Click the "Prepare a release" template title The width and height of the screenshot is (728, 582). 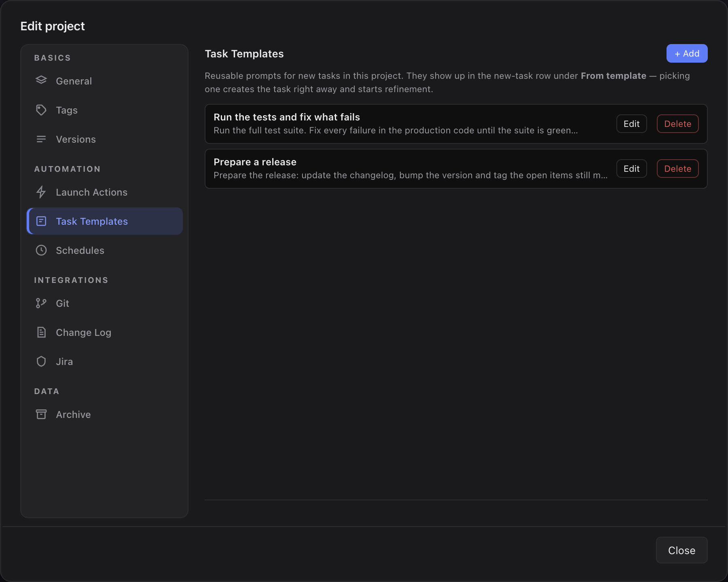point(255,162)
